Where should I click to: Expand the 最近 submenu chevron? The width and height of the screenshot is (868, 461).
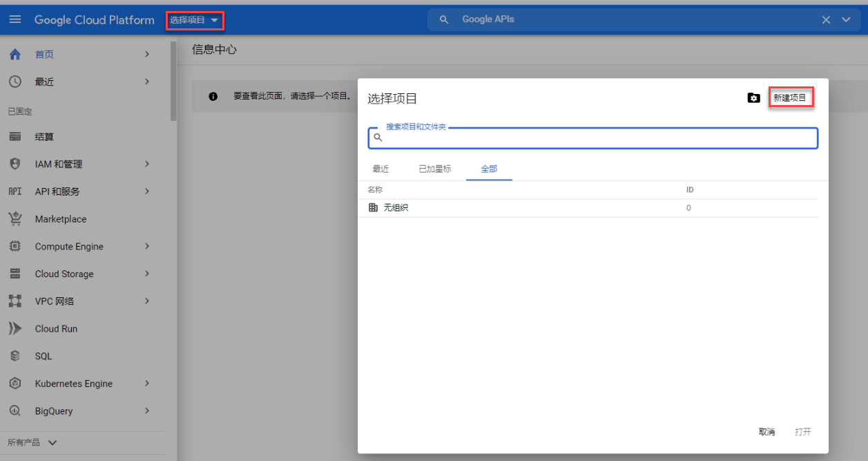point(147,82)
